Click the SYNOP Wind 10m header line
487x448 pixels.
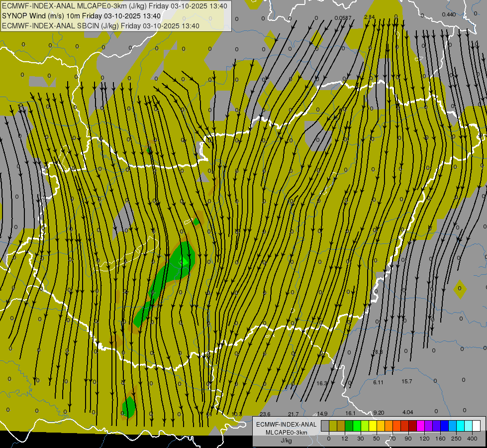point(82,16)
